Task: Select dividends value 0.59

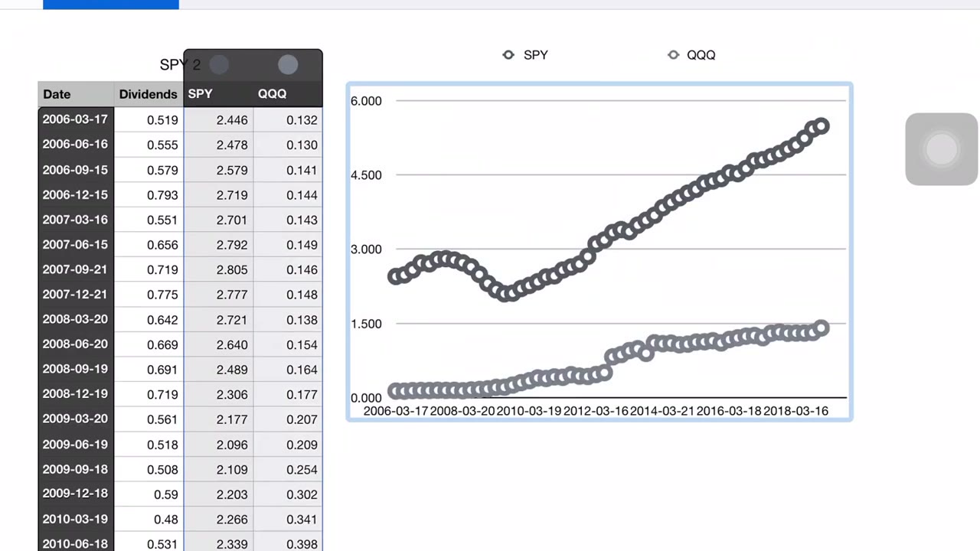Action: click(149, 494)
